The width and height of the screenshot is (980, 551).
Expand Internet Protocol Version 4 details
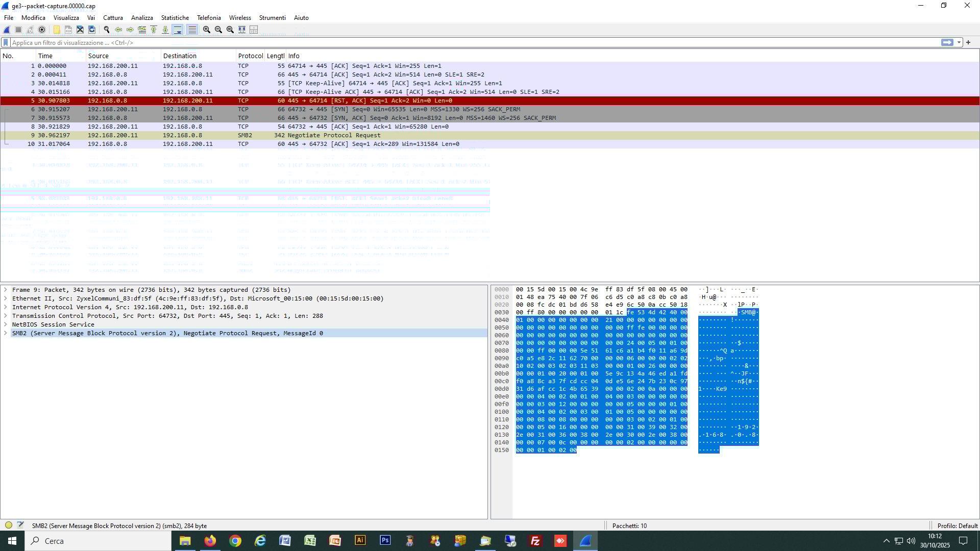point(6,307)
